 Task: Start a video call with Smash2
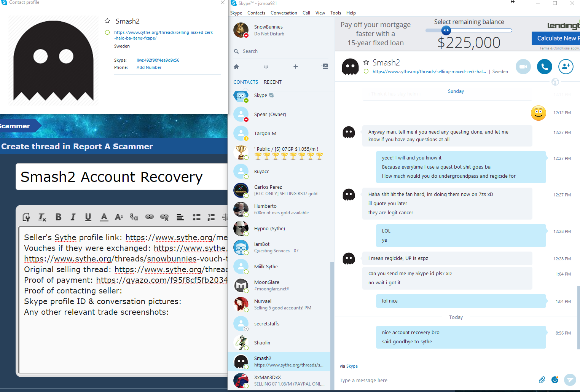click(x=523, y=67)
